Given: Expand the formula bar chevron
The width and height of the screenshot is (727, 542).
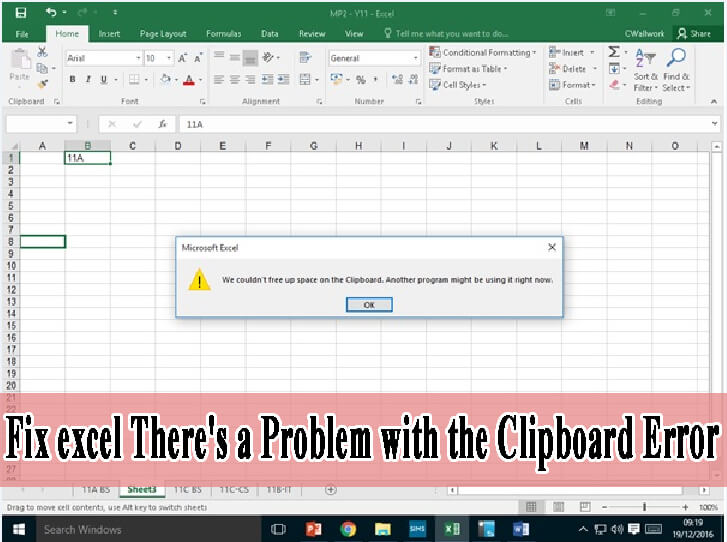Looking at the screenshot, I should (x=714, y=123).
